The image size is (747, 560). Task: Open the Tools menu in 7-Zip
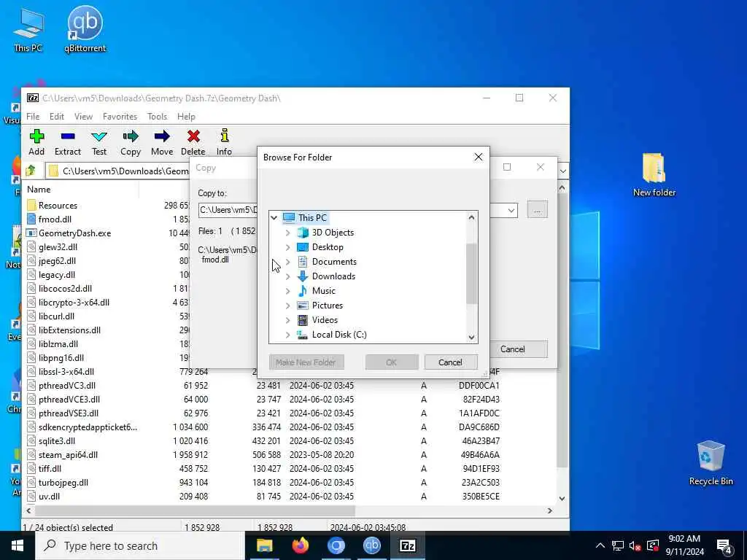[x=158, y=116]
